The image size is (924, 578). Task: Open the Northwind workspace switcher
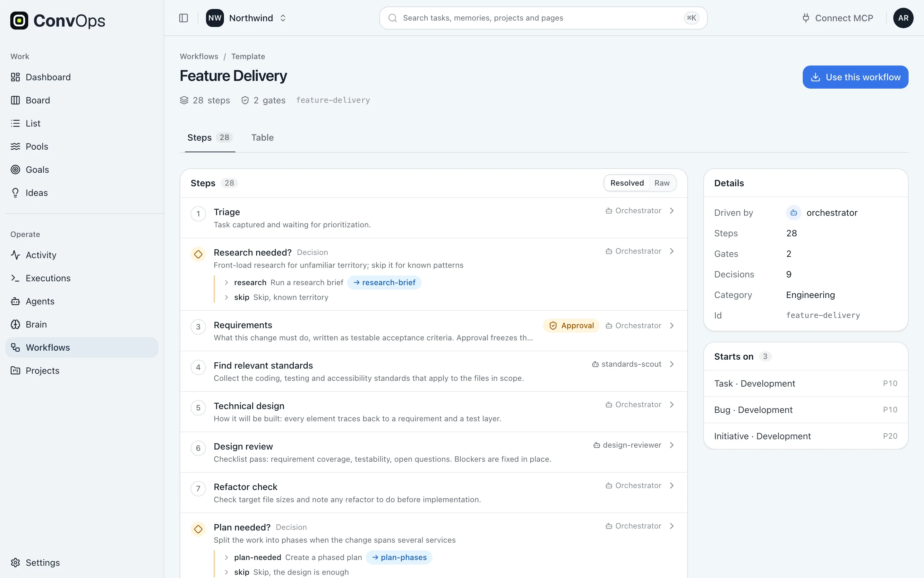pos(247,18)
